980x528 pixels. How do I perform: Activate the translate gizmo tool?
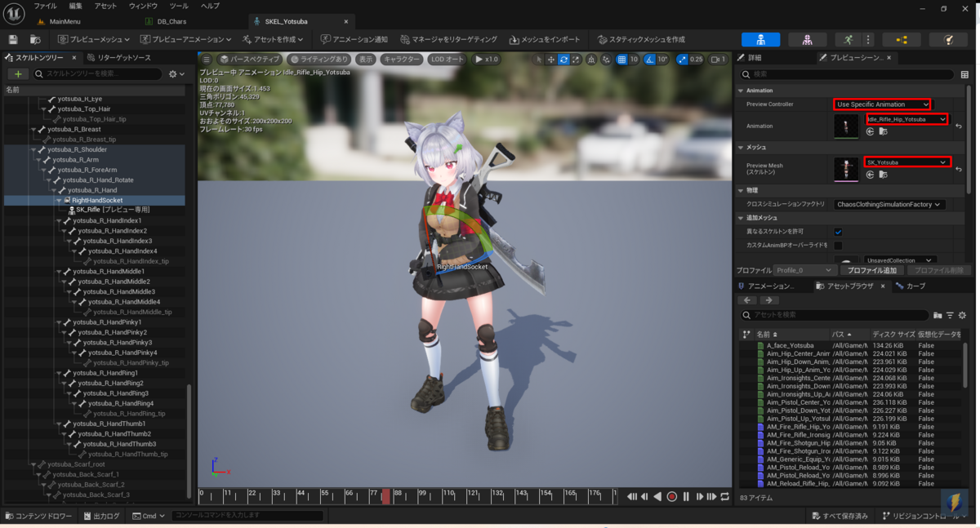tap(551, 59)
